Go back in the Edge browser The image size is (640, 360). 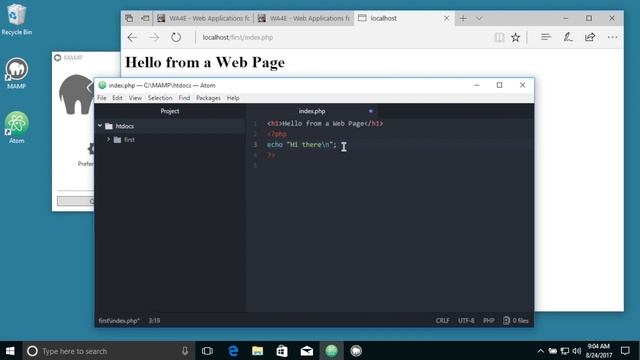click(x=132, y=38)
